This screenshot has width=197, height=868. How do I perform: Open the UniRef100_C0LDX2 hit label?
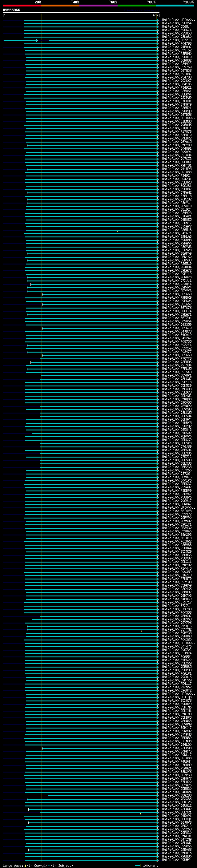point(177,139)
